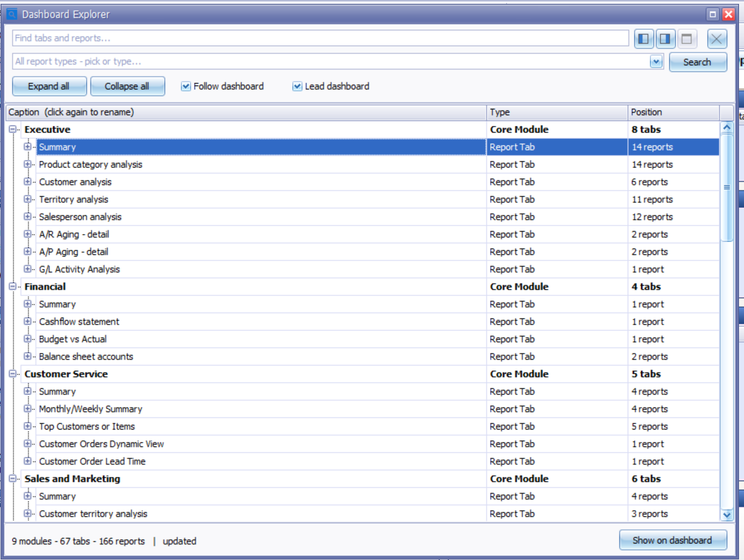744x560 pixels.
Task: Open the report types dropdown arrow
Action: point(656,62)
